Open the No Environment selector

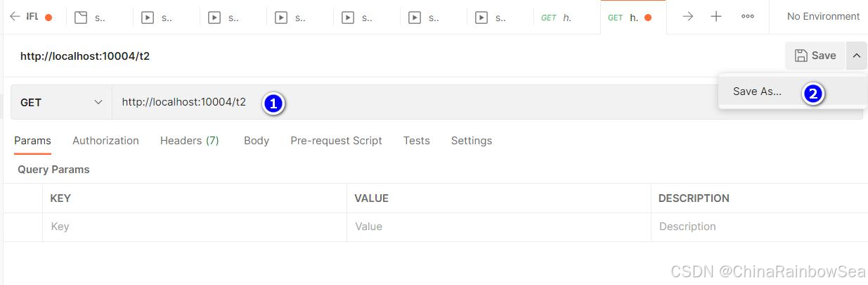point(823,16)
